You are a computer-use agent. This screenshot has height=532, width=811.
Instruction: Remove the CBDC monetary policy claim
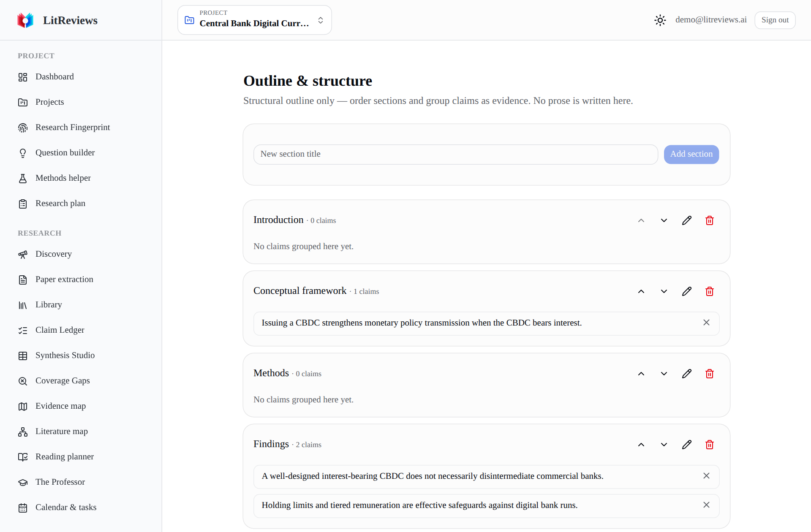[706, 323]
